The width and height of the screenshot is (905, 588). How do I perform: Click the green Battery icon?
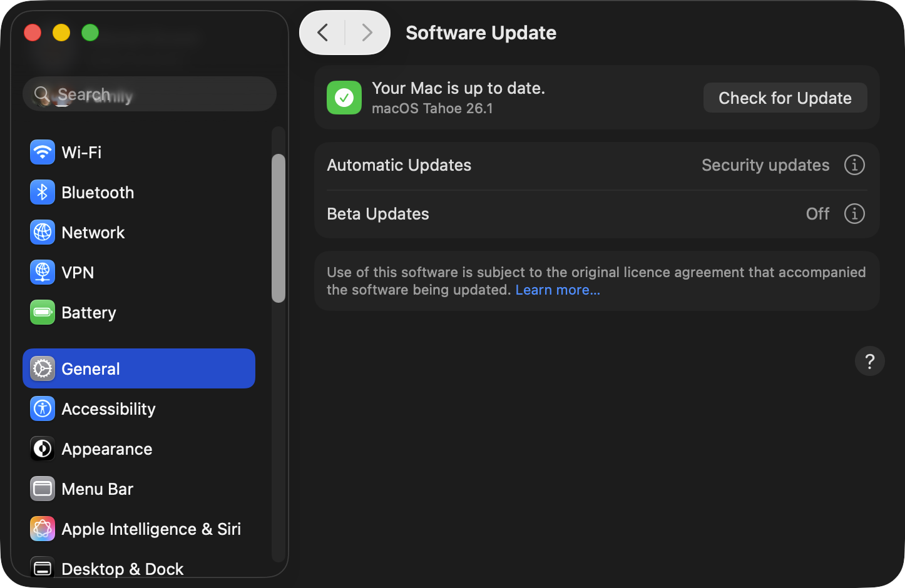pos(43,312)
